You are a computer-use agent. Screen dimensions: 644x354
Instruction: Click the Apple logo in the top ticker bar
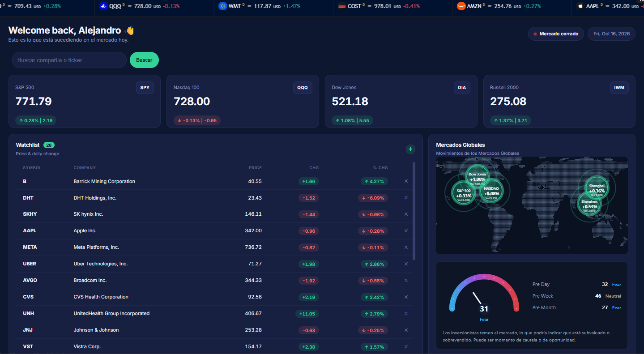[580, 6]
